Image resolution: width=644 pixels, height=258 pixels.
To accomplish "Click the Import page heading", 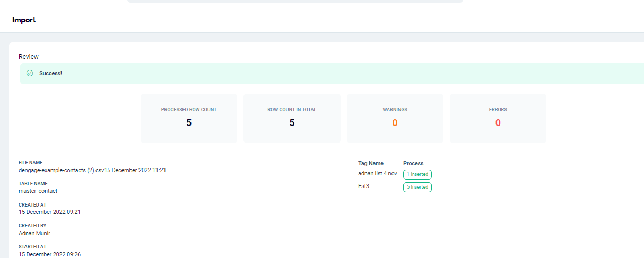I will [24, 20].
